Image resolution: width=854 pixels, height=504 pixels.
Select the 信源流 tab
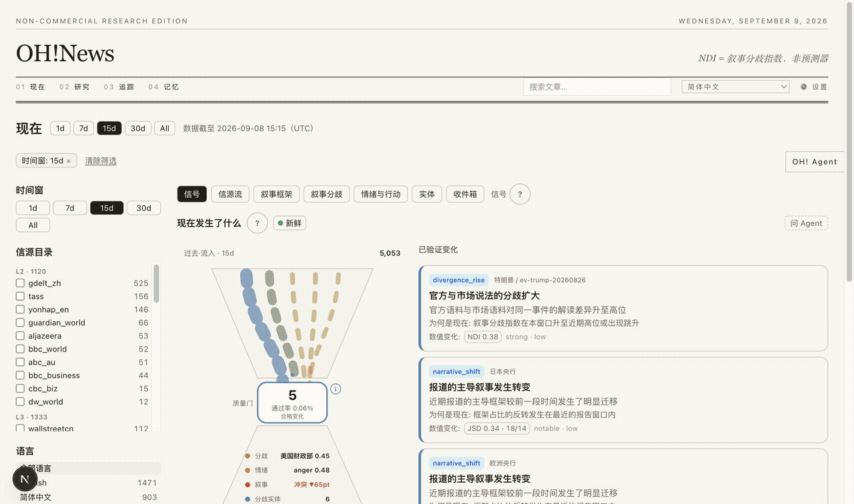[x=231, y=194]
